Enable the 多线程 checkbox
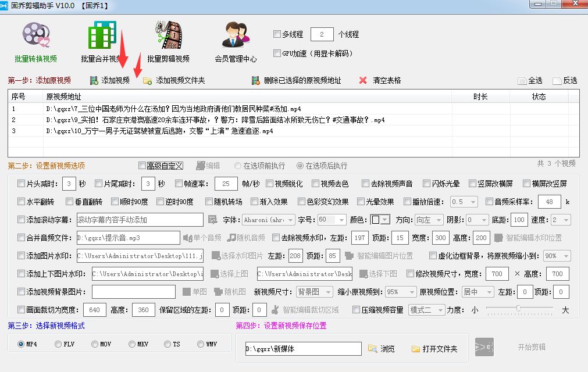This screenshot has width=588, height=372. [277, 34]
